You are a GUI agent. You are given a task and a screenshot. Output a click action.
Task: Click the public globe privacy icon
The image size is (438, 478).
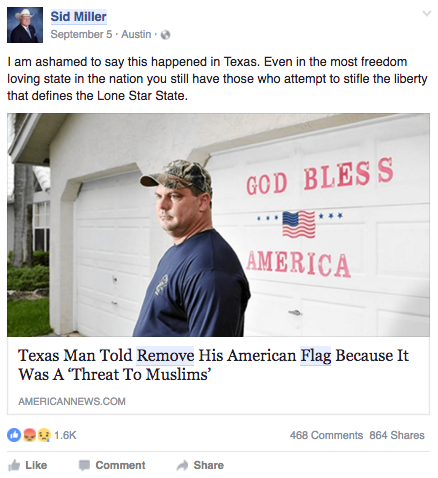pos(165,35)
